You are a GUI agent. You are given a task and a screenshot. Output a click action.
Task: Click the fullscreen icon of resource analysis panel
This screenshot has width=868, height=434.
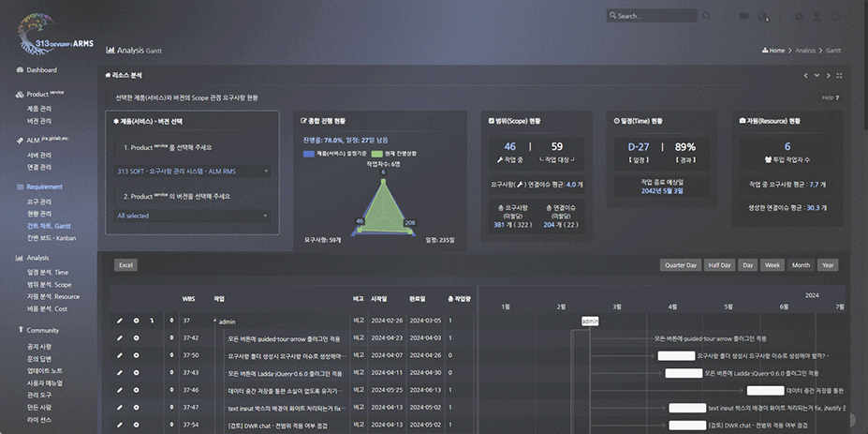pyautogui.click(x=839, y=75)
